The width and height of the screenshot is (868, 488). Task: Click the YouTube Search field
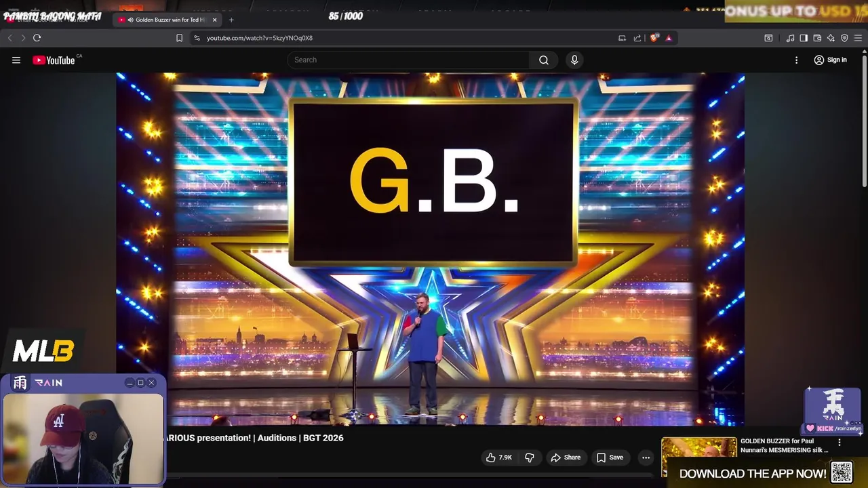tap(408, 60)
